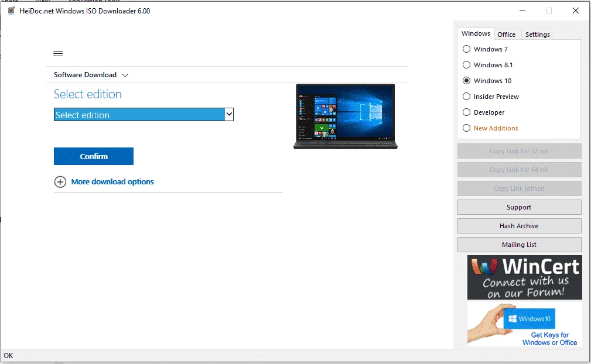Select the New Additions radio option
This screenshot has width=591, height=364.
click(467, 128)
